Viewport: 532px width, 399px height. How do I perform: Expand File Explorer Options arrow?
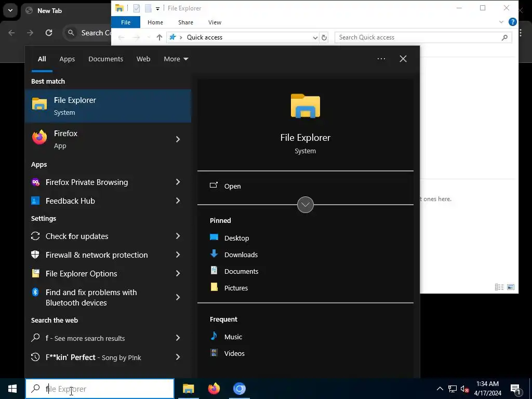178,273
